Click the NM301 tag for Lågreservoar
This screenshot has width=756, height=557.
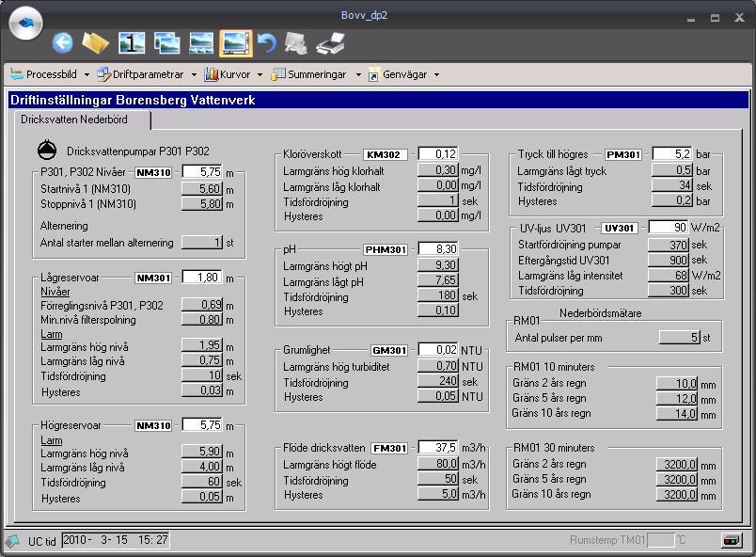tap(153, 278)
